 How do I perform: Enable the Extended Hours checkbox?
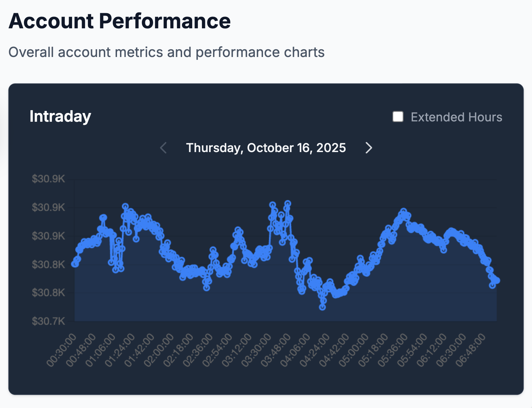click(398, 117)
